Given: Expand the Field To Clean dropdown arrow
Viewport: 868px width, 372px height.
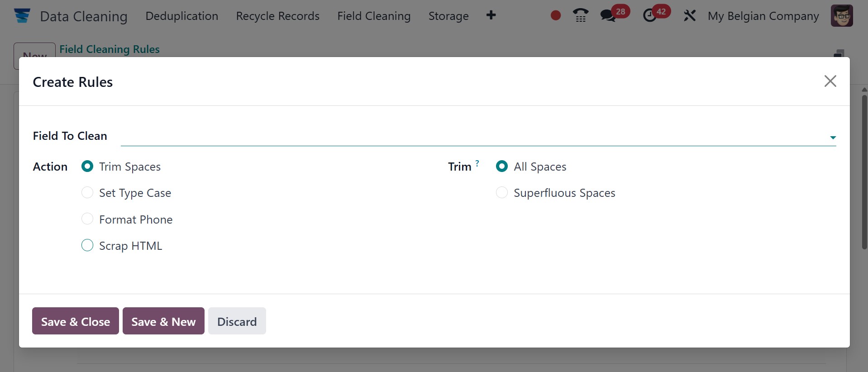Looking at the screenshot, I should click(833, 137).
